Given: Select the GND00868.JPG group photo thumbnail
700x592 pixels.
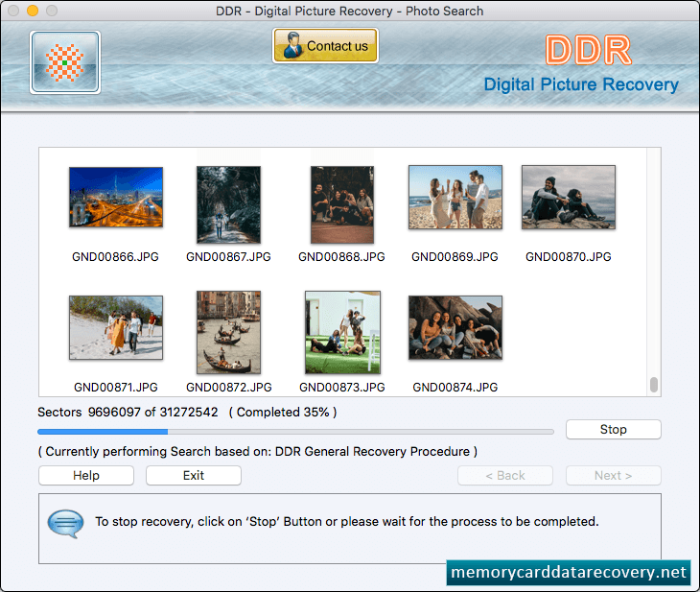Looking at the screenshot, I should (x=342, y=204).
